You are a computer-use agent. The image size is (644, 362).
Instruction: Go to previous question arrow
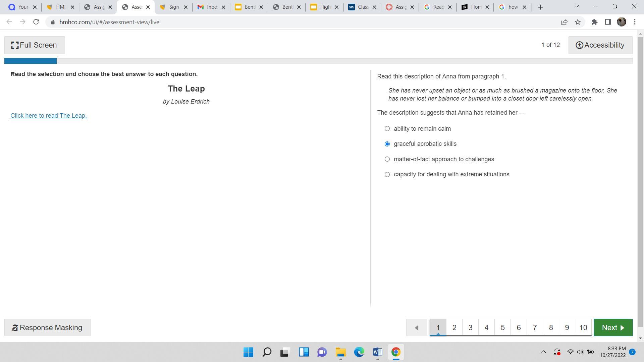click(x=417, y=328)
